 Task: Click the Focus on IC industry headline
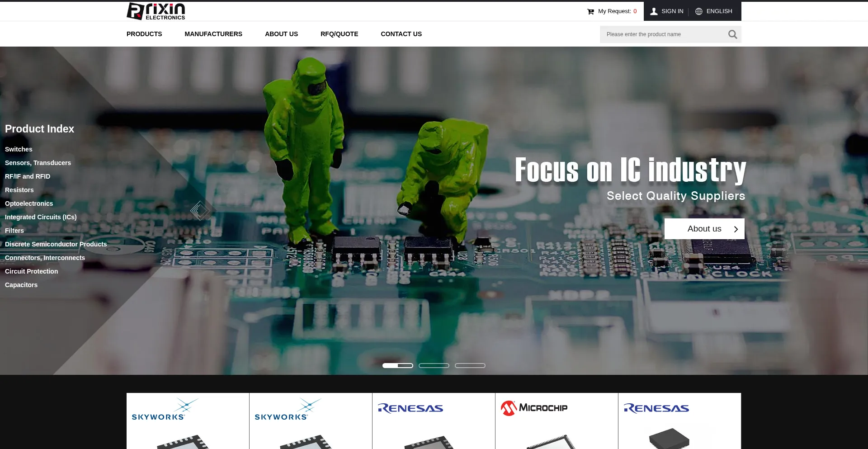click(631, 170)
